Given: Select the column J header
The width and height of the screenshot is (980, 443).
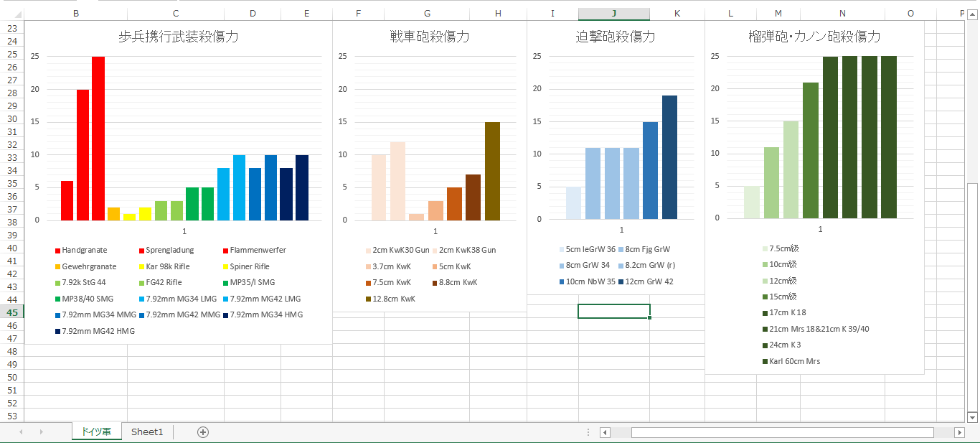Looking at the screenshot, I should click(x=614, y=14).
